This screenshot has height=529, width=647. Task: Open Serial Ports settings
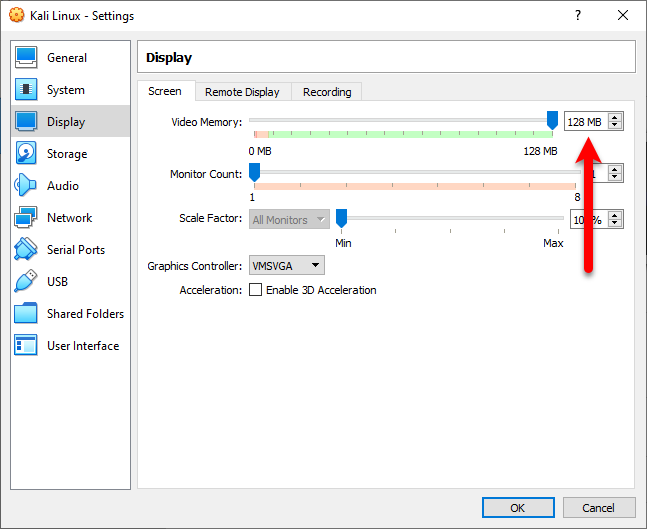(71, 249)
